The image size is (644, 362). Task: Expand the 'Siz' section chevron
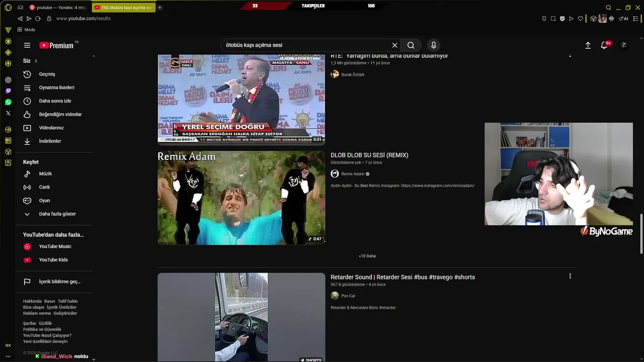click(x=36, y=61)
